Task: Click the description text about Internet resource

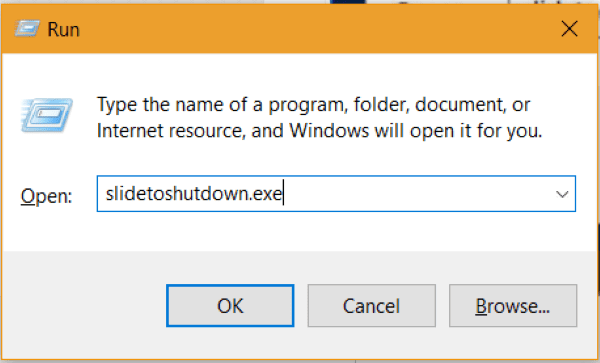Action: pyautogui.click(x=320, y=131)
